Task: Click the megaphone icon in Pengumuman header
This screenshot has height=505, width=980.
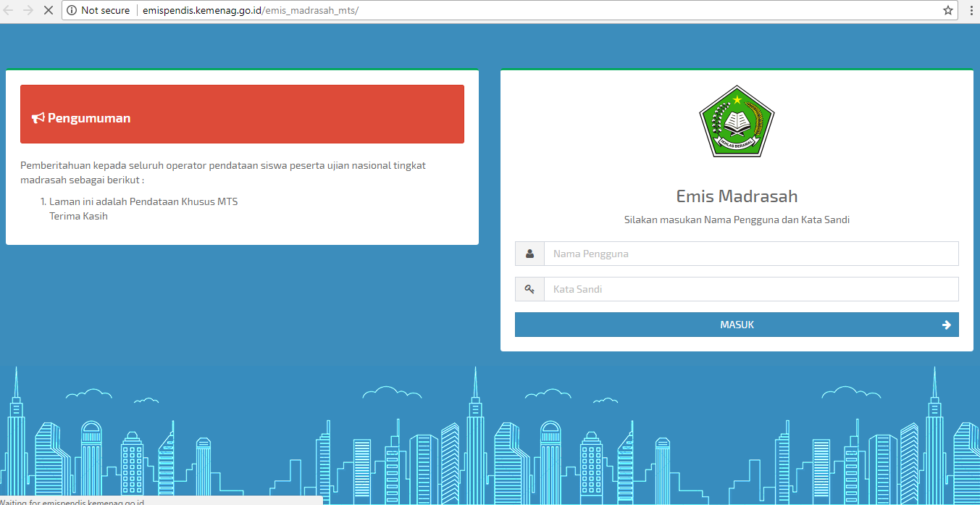Action: pos(38,117)
